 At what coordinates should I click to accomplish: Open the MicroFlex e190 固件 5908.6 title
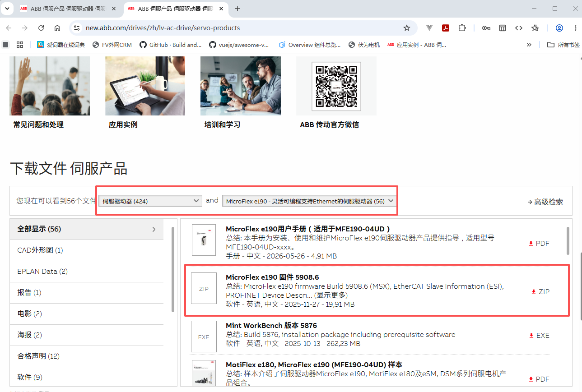[272, 277]
